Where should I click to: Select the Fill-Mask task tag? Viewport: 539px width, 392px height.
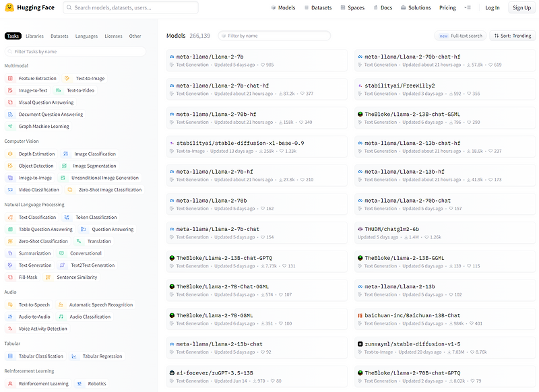pos(23,277)
